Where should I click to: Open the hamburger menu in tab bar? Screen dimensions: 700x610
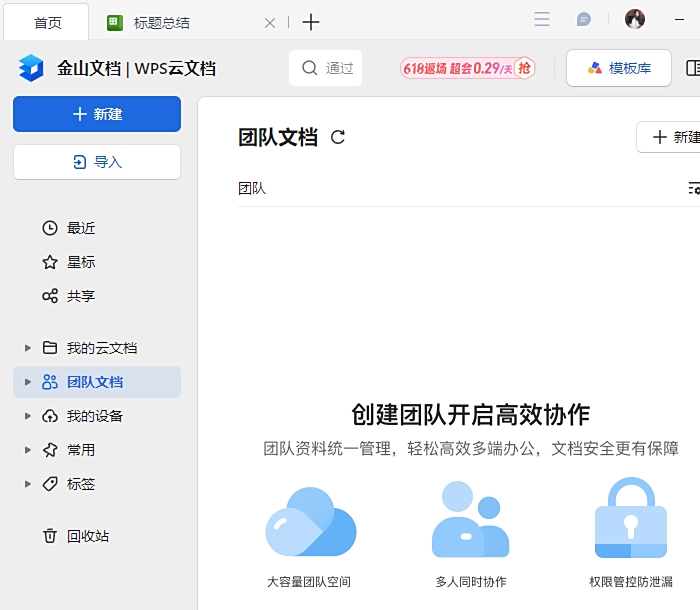tap(542, 20)
